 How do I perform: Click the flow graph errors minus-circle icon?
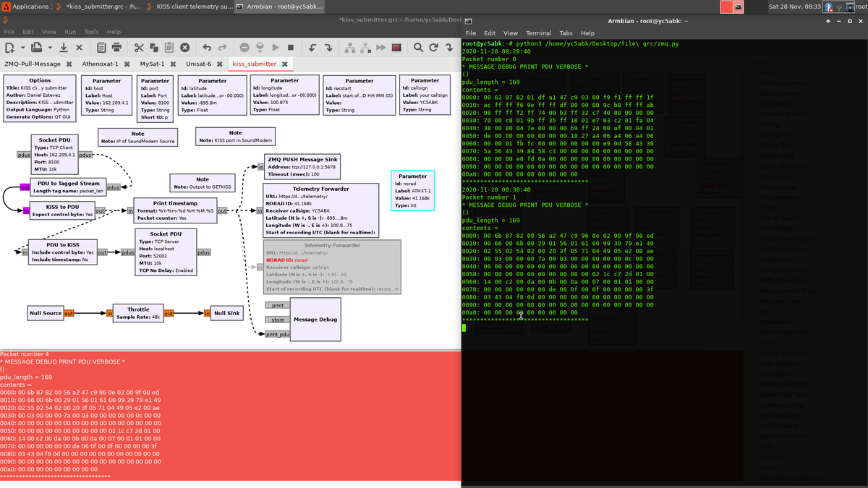click(x=244, y=47)
